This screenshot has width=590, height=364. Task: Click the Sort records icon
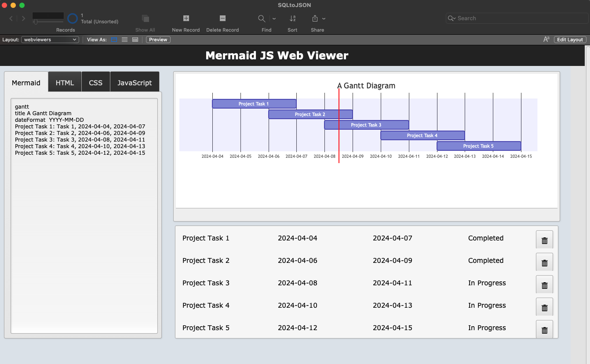pyautogui.click(x=292, y=18)
